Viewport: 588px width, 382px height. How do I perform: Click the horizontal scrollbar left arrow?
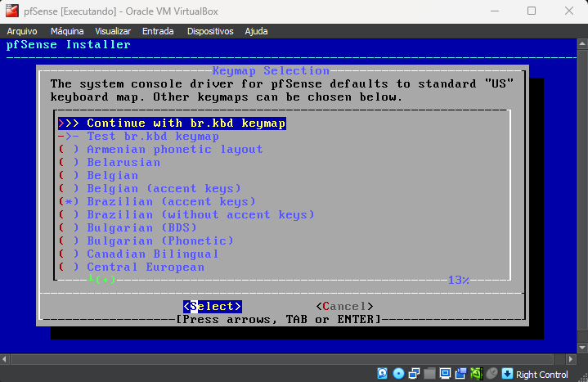point(4,359)
